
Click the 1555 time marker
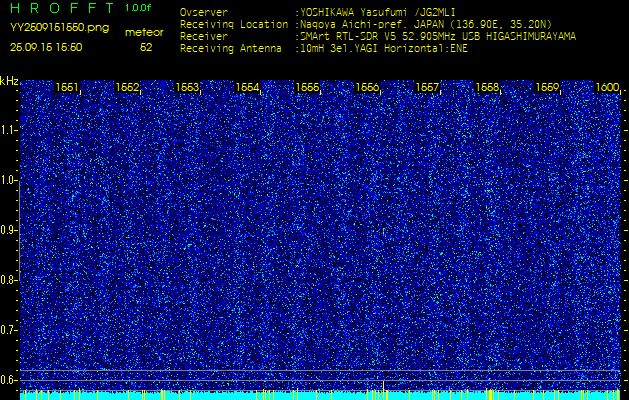click(x=307, y=88)
